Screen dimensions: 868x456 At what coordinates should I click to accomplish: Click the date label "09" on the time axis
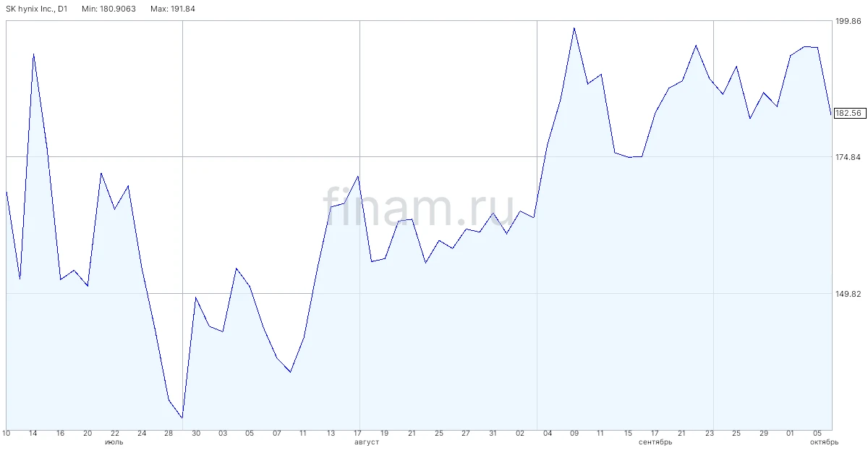[x=574, y=434]
